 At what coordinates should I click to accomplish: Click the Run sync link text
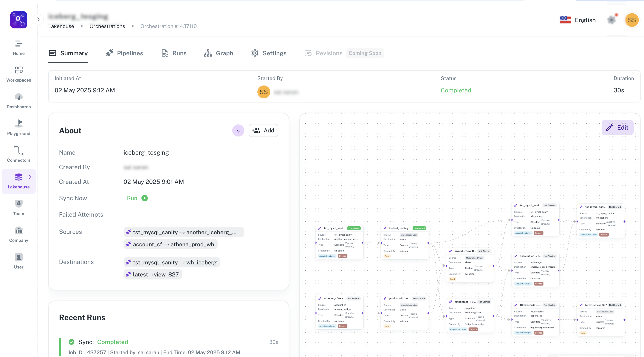point(132,198)
